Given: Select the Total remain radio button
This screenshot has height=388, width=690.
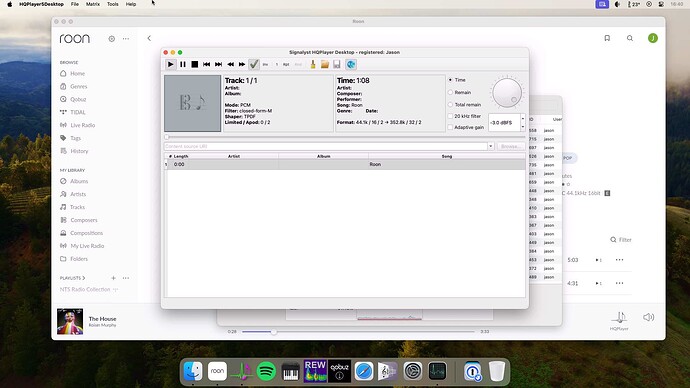Looking at the screenshot, I should [450, 105].
